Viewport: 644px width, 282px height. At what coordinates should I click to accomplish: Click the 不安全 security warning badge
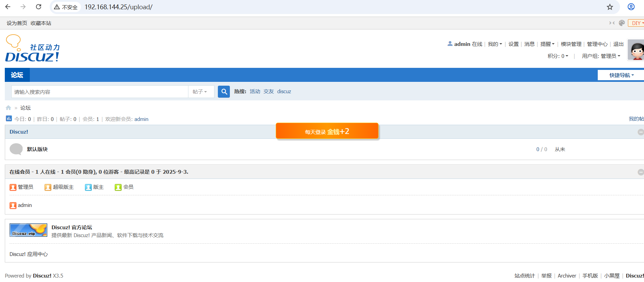click(66, 7)
